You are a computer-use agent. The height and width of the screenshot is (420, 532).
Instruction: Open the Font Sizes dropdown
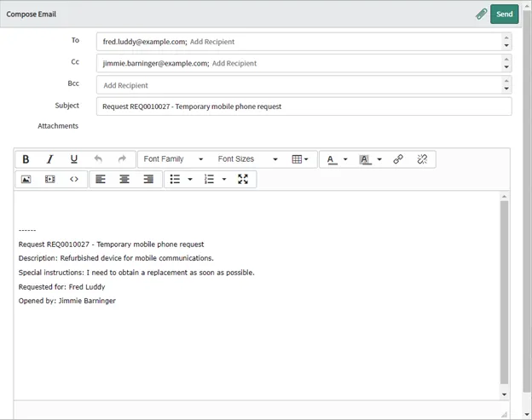(x=247, y=159)
